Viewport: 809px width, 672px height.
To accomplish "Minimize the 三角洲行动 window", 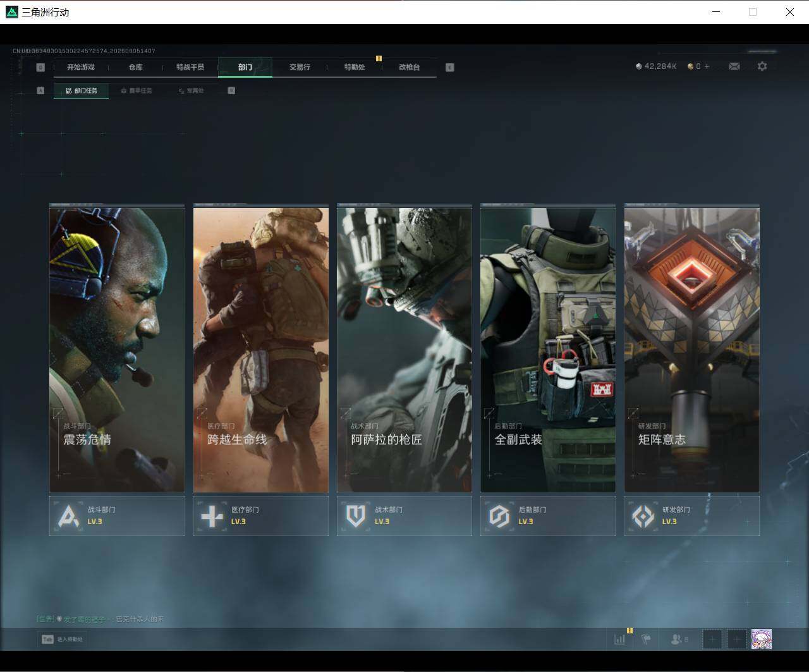I will (716, 12).
